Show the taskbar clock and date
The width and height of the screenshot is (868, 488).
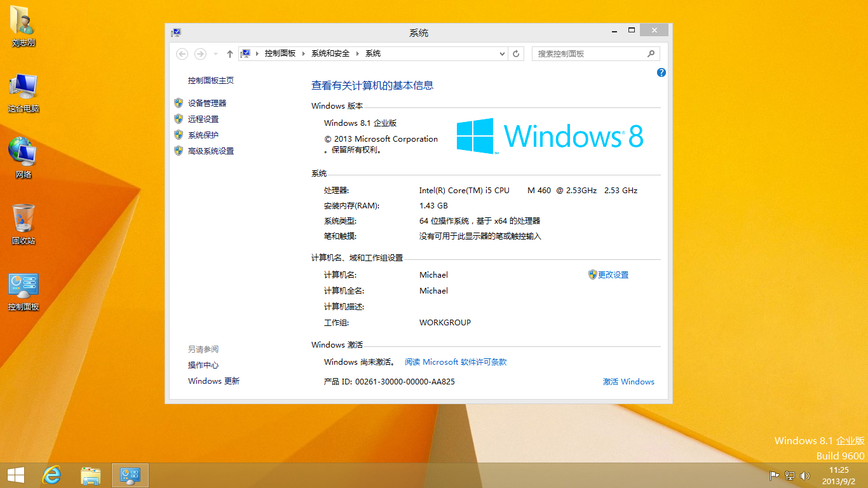click(839, 475)
